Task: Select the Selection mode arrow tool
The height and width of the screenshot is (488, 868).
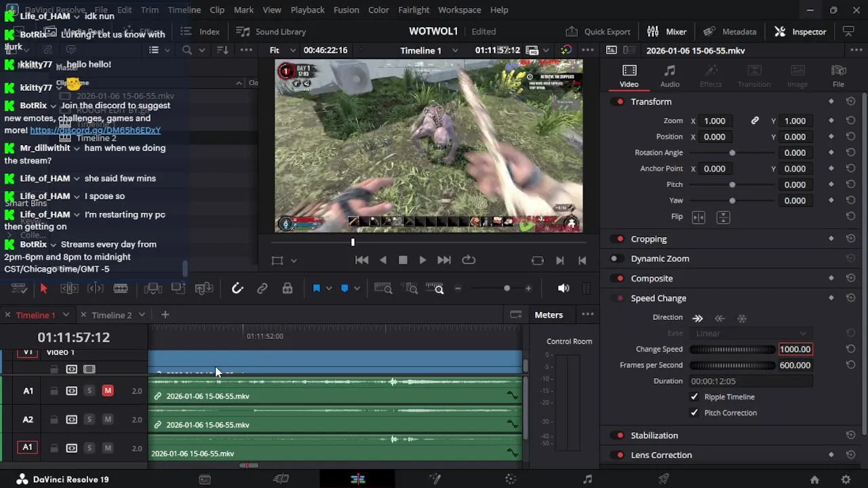Action: click(x=43, y=289)
